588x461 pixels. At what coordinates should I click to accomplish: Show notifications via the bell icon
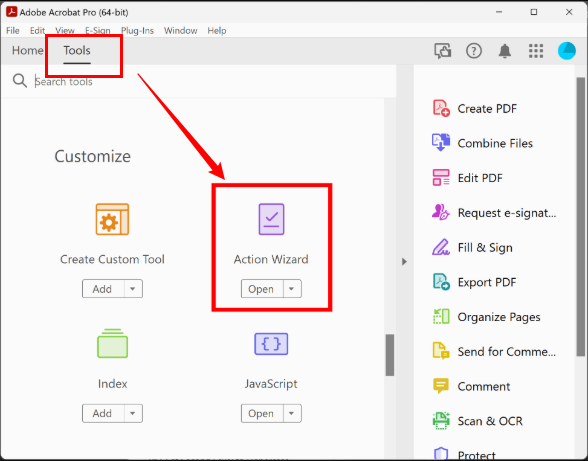pyautogui.click(x=505, y=51)
